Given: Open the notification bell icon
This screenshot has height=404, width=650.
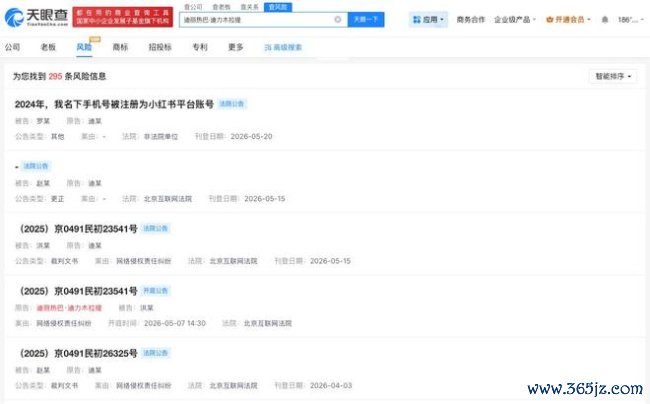Looking at the screenshot, I should pyautogui.click(x=605, y=19).
